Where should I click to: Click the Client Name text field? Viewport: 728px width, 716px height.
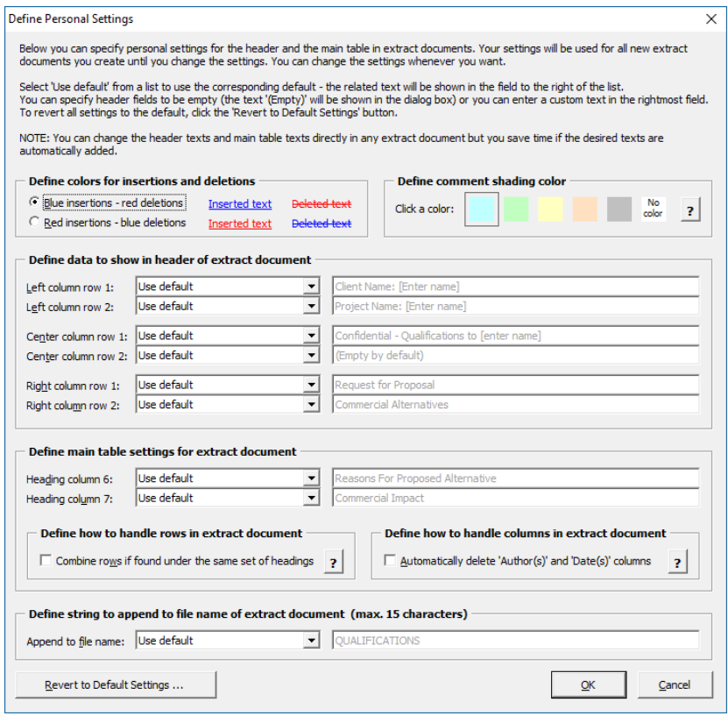[x=515, y=287]
